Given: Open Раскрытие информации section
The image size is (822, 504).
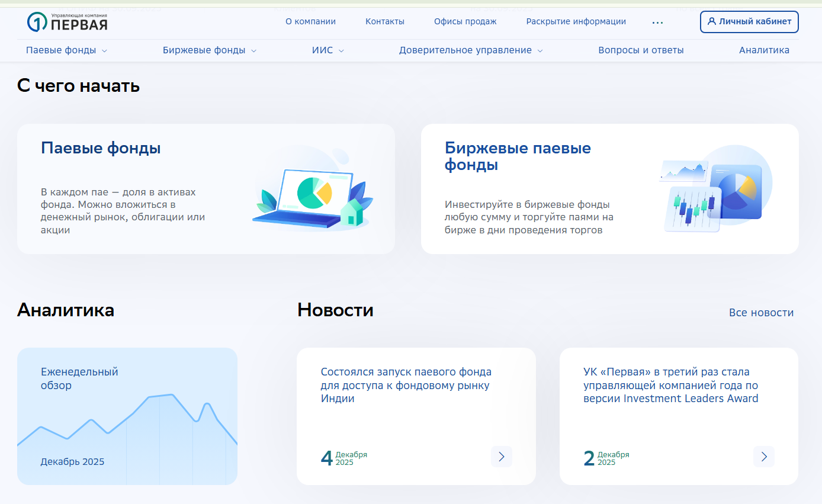Looking at the screenshot, I should point(576,21).
